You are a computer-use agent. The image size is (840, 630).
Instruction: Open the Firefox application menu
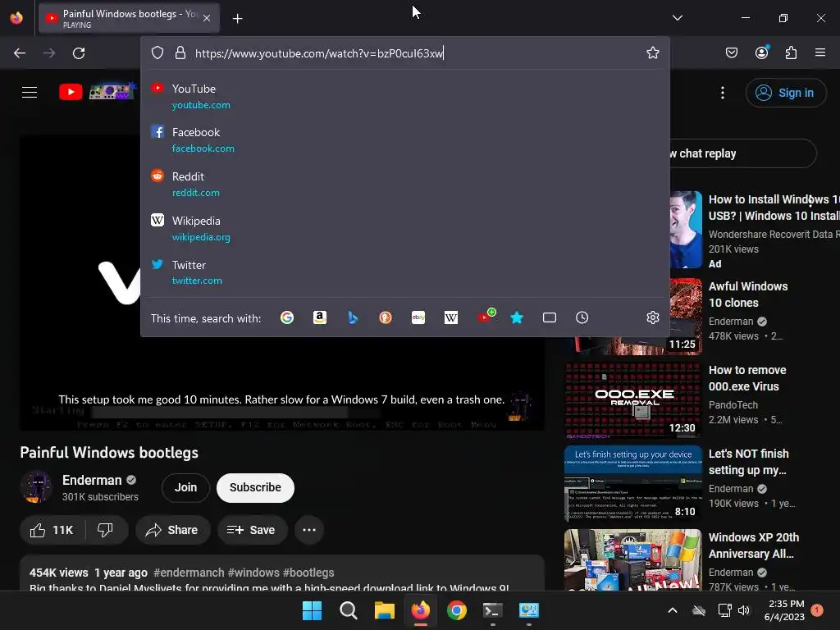coord(820,52)
